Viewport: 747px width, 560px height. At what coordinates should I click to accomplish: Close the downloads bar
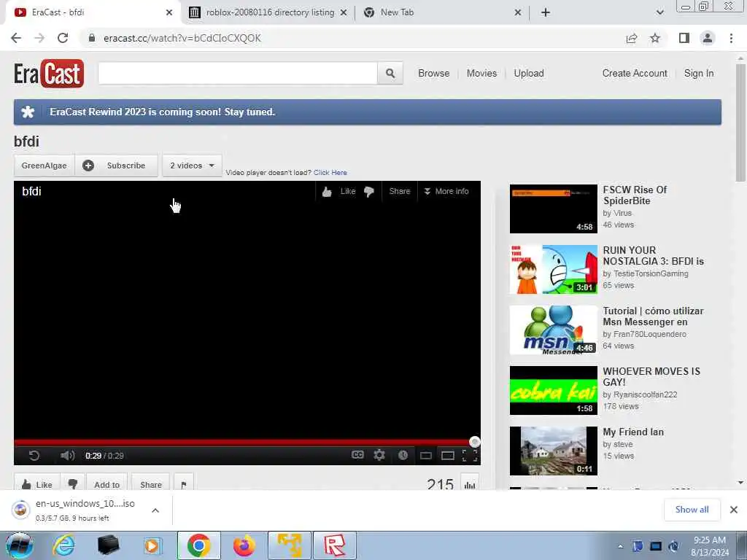[734, 510]
